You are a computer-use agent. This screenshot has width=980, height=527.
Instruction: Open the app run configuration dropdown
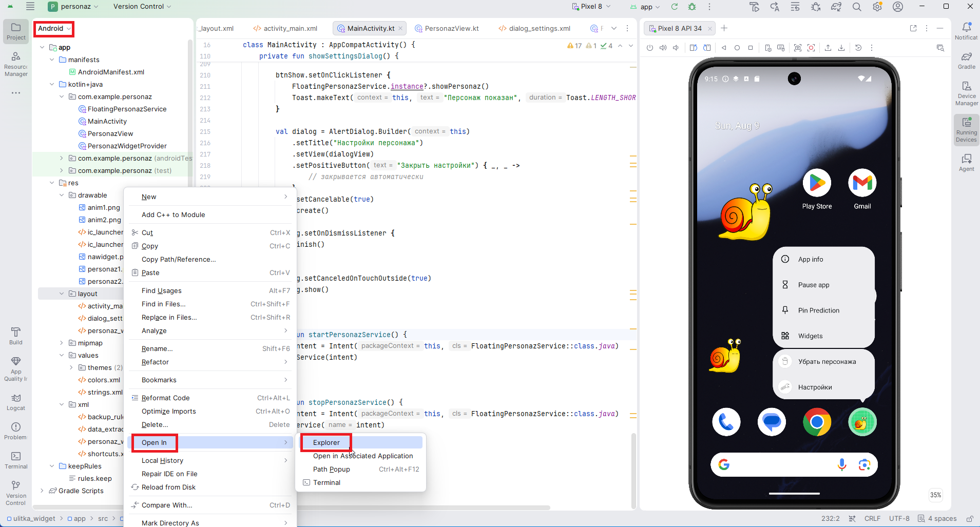click(x=645, y=7)
